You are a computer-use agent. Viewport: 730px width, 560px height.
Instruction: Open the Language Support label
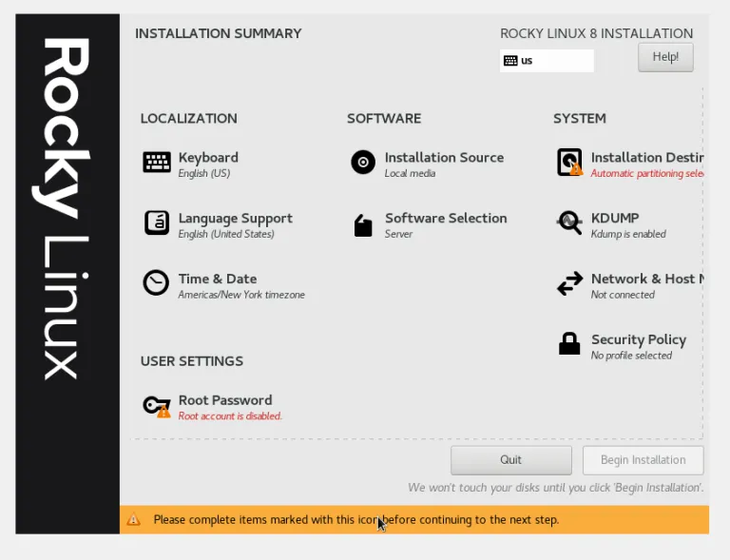coord(236,219)
